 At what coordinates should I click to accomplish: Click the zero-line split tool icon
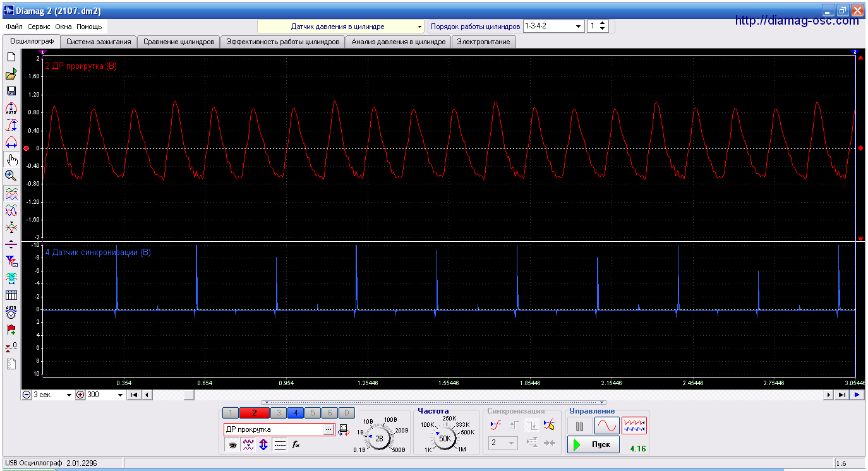[11, 244]
